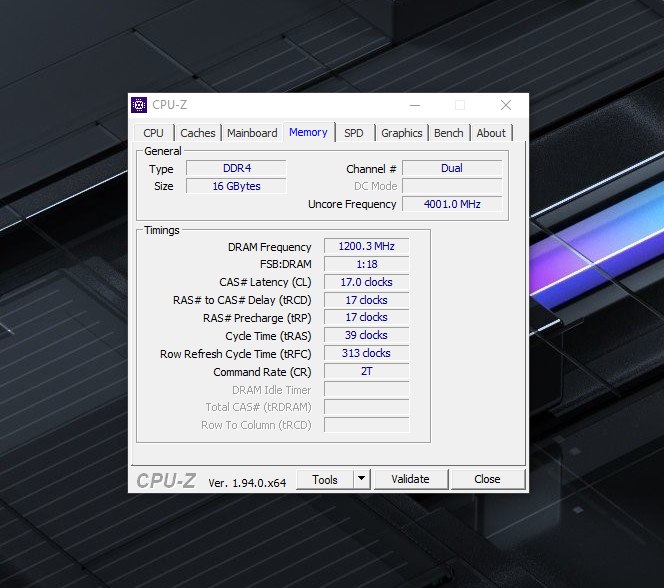Show the Graphics tab

pos(401,133)
